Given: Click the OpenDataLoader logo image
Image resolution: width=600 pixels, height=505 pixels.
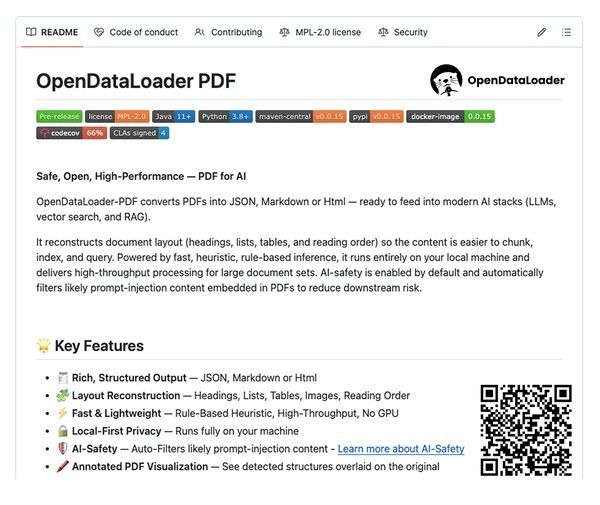Looking at the screenshot, I should (x=497, y=80).
